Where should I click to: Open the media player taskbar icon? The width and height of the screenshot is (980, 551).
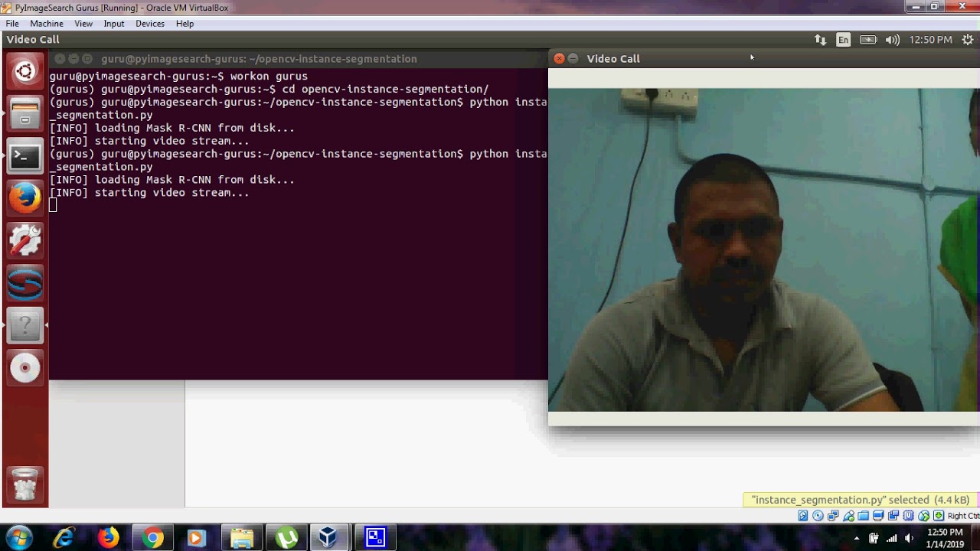pyautogui.click(x=196, y=538)
